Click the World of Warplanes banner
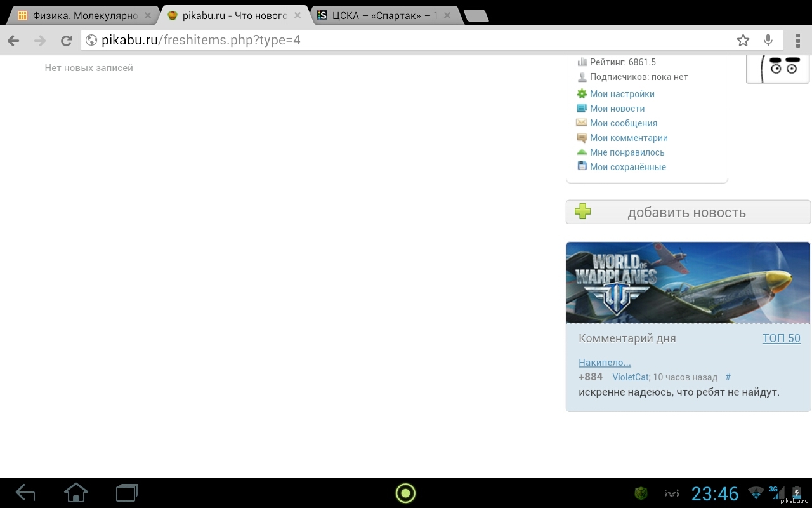The image size is (812, 508). click(688, 283)
